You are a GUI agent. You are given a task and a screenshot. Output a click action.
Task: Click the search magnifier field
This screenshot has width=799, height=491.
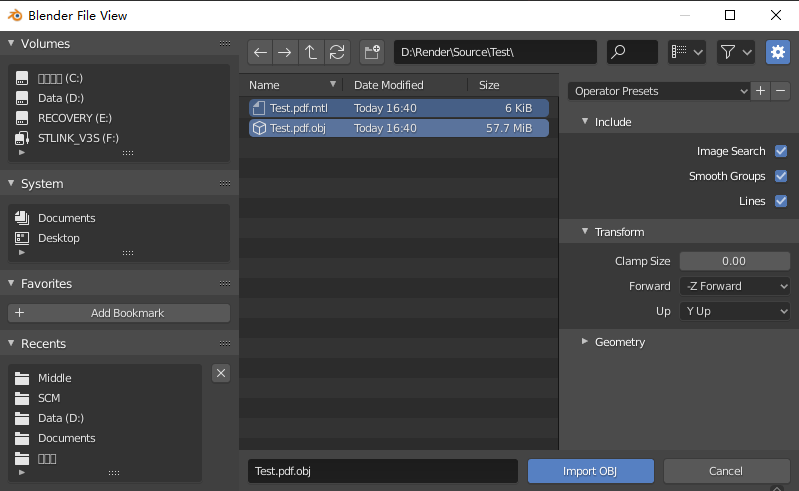(632, 52)
